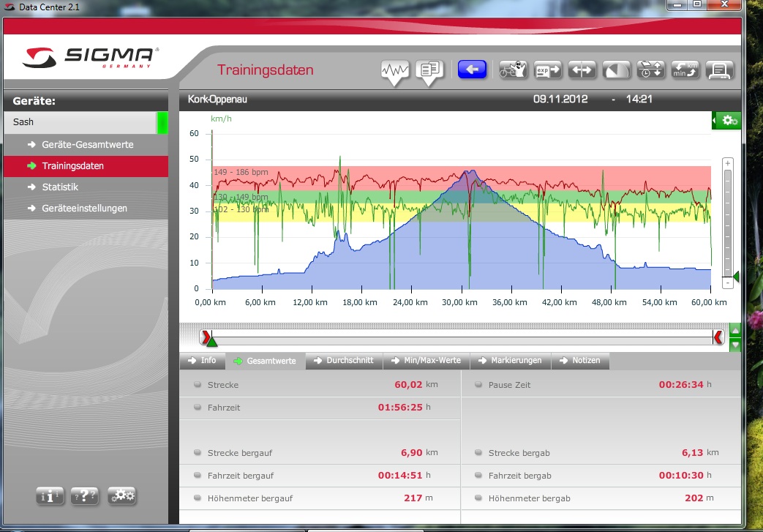Viewport: 763px width, 532px height.
Task: Click the zoom plus button above slider
Action: [x=727, y=163]
